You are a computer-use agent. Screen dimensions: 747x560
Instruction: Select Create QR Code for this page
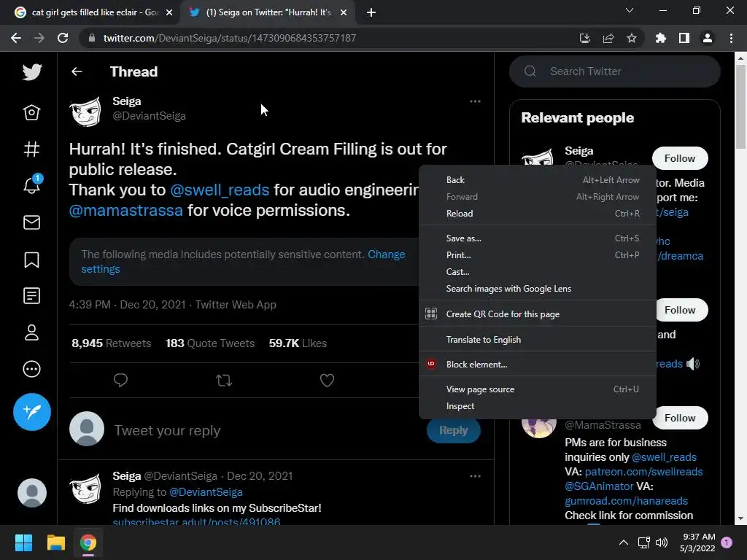[x=538, y=314]
